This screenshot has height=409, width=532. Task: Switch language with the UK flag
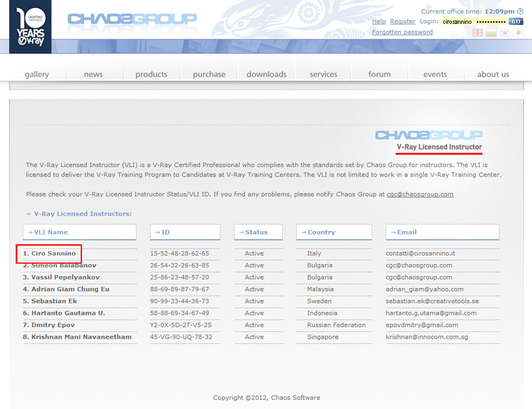point(478,33)
